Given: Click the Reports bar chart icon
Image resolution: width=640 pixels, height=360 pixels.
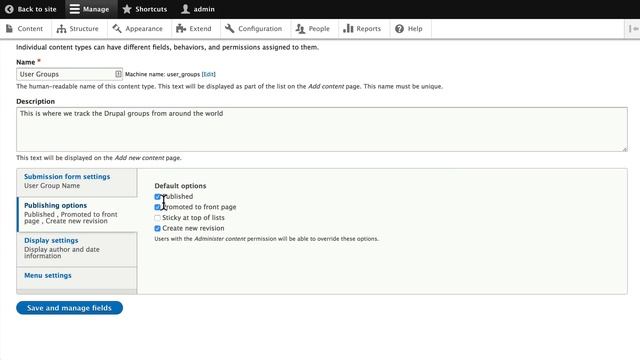Looking at the screenshot, I should [x=348, y=29].
